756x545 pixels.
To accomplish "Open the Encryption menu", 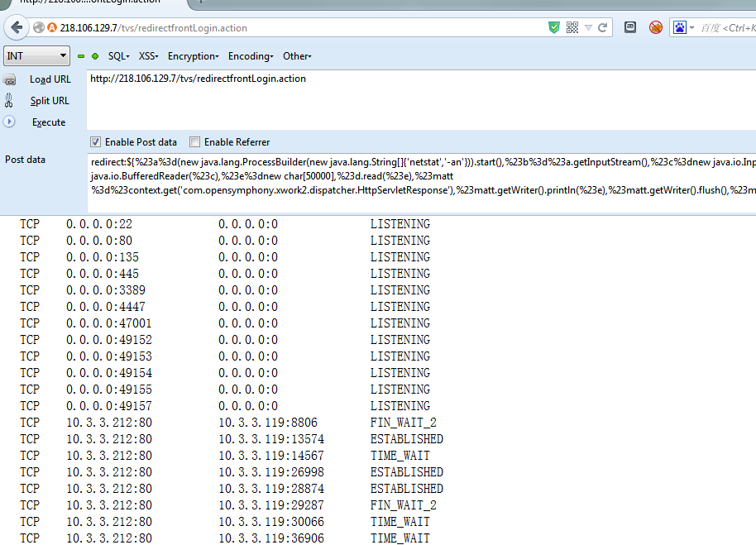I will 193,56.
